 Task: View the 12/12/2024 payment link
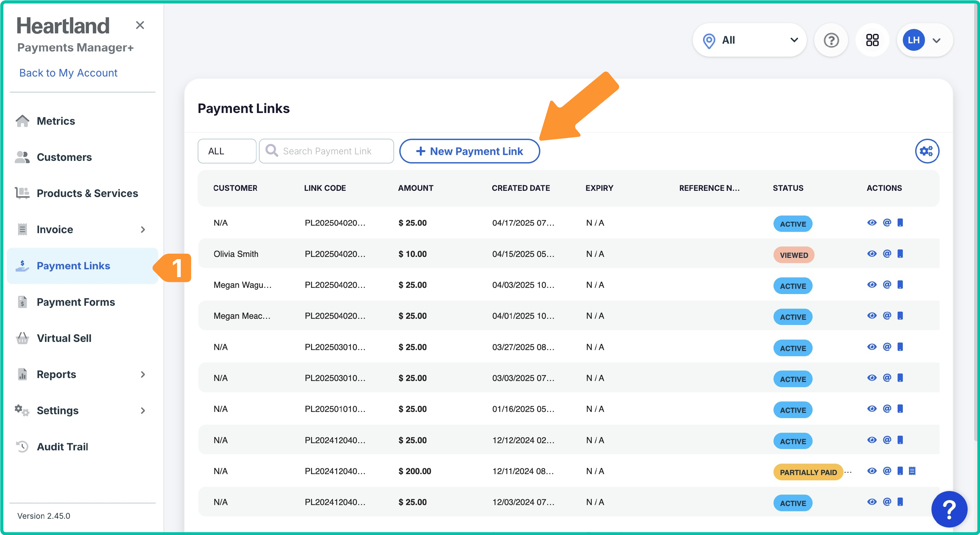pyautogui.click(x=872, y=440)
